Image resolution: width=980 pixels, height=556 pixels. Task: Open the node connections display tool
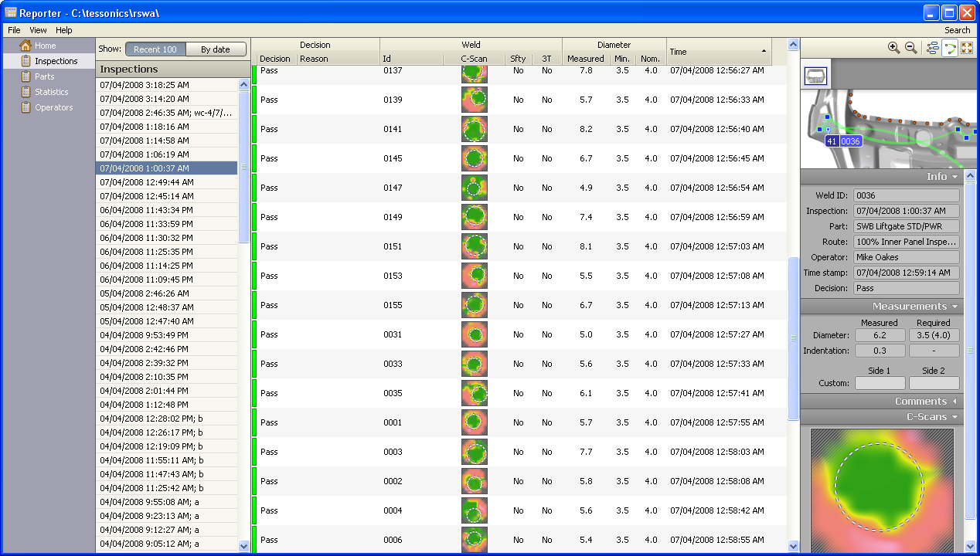(932, 48)
